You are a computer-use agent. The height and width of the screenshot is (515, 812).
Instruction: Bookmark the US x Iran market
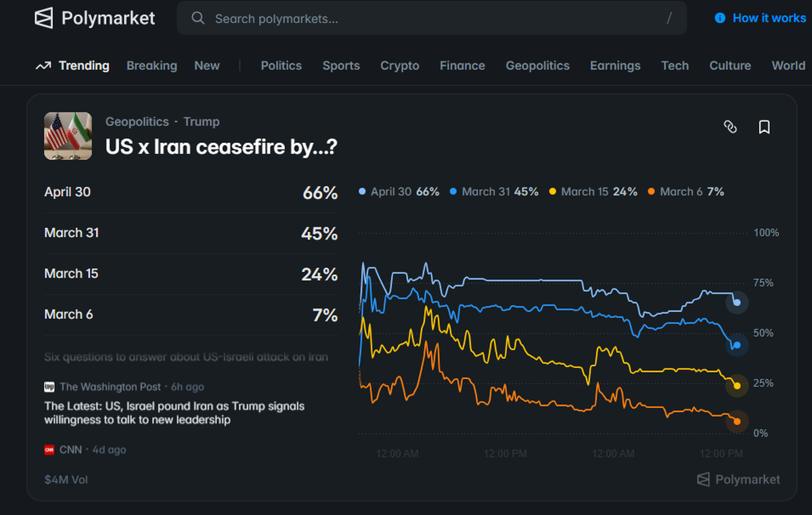point(764,127)
